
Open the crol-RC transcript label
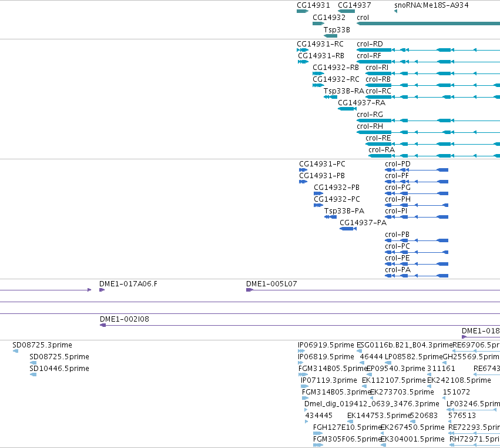378,91
